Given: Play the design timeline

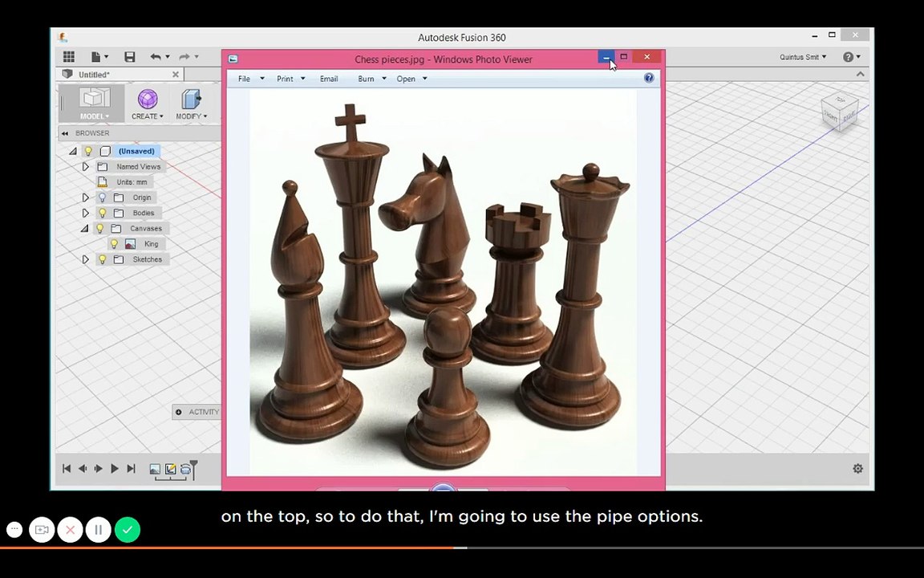Looking at the screenshot, I should click(x=115, y=468).
